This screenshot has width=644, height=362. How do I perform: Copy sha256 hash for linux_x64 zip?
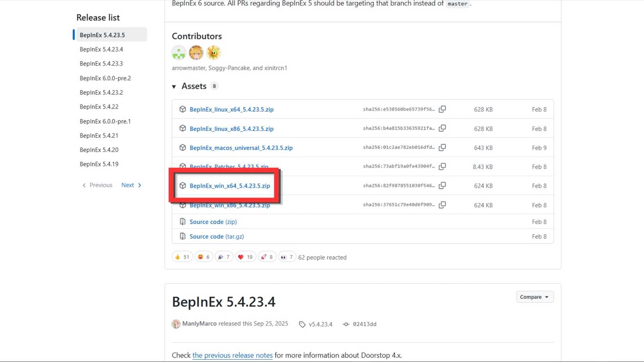tap(442, 109)
